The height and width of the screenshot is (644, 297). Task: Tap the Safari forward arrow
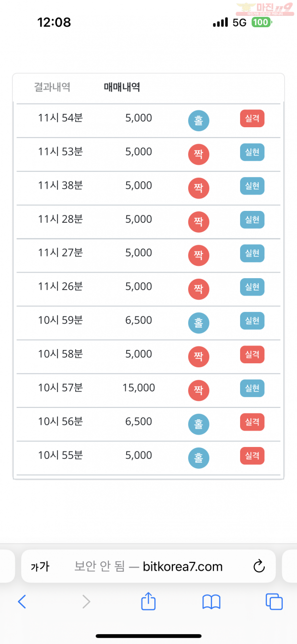pos(86,601)
